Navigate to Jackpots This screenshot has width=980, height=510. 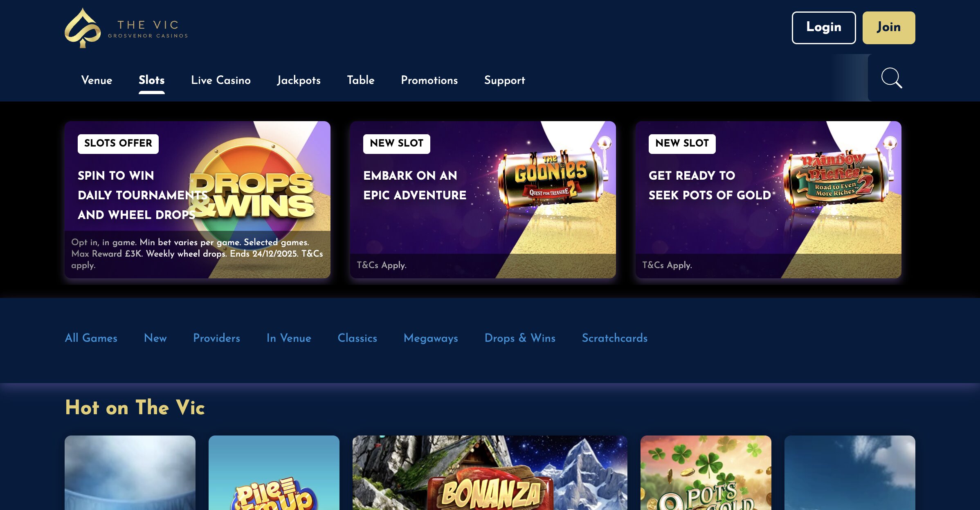pyautogui.click(x=299, y=80)
